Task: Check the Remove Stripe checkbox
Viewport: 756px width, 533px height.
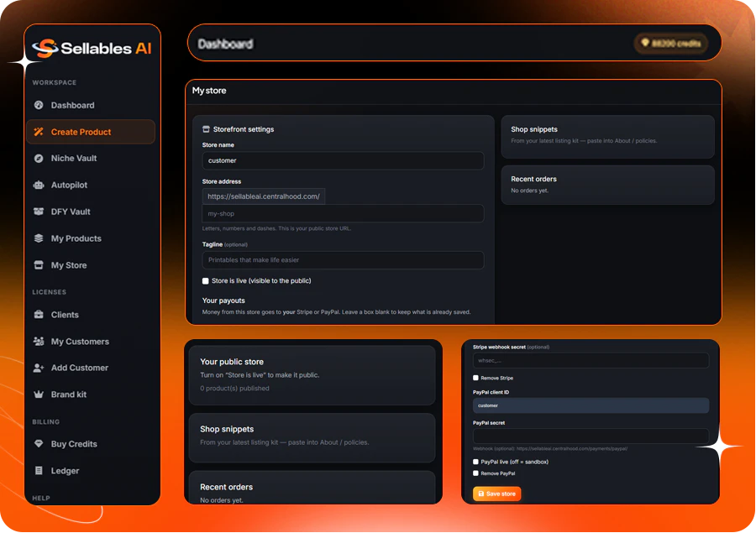Action: point(476,378)
